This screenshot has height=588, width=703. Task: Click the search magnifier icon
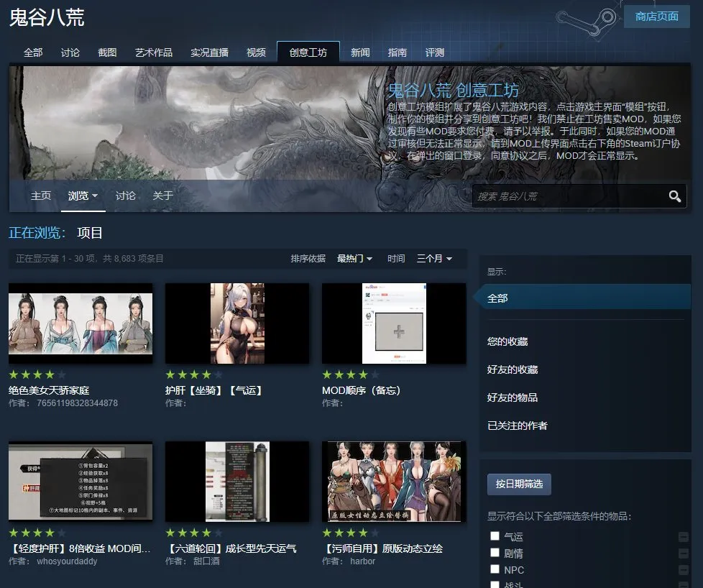click(675, 196)
